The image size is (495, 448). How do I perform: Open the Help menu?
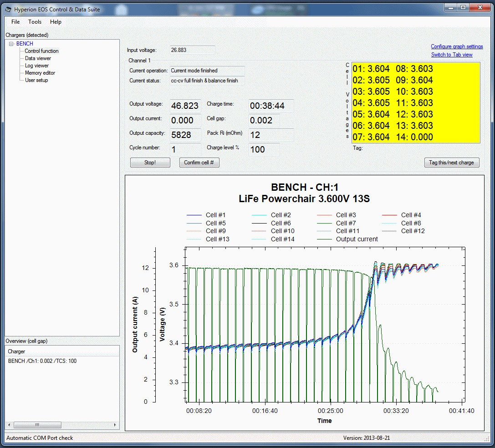coord(56,22)
